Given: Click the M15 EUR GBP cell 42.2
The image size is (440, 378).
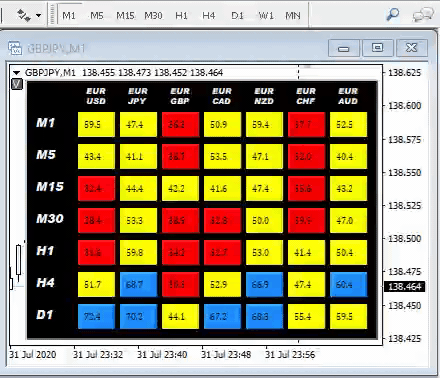Looking at the screenshot, I should [x=180, y=188].
